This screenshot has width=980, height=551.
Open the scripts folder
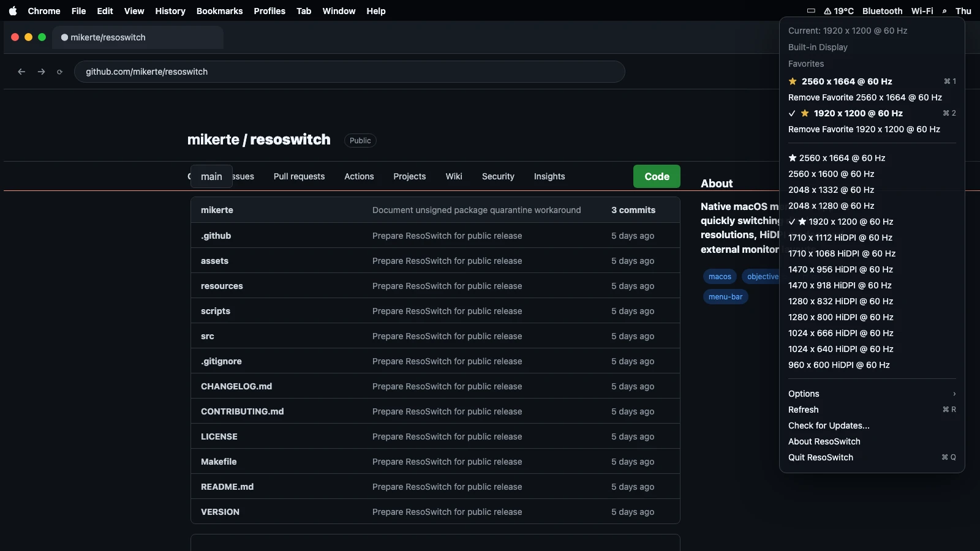click(216, 311)
